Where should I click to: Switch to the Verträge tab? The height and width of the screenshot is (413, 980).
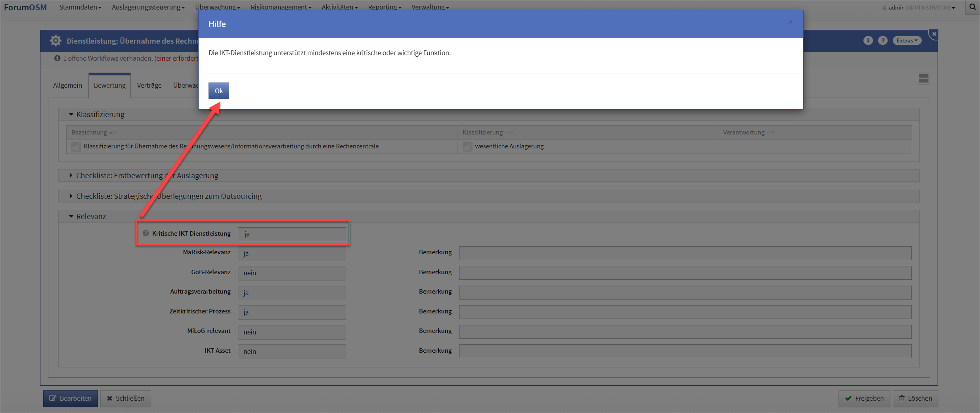[x=149, y=85]
